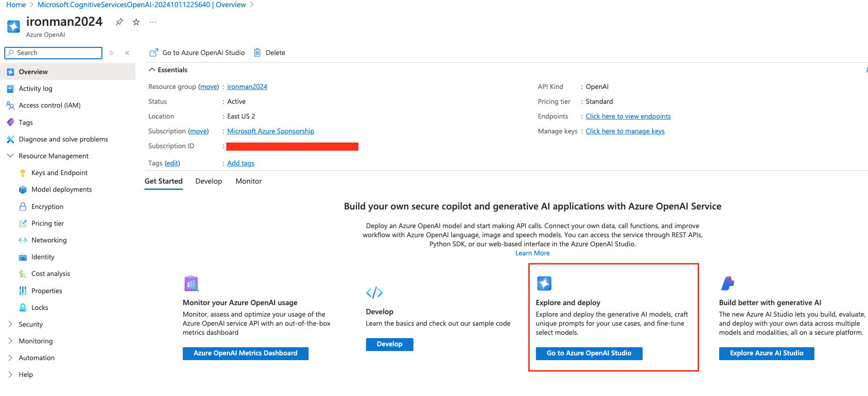Click the Overview sidebar icon
The width and height of the screenshot is (868, 396).
click(11, 72)
